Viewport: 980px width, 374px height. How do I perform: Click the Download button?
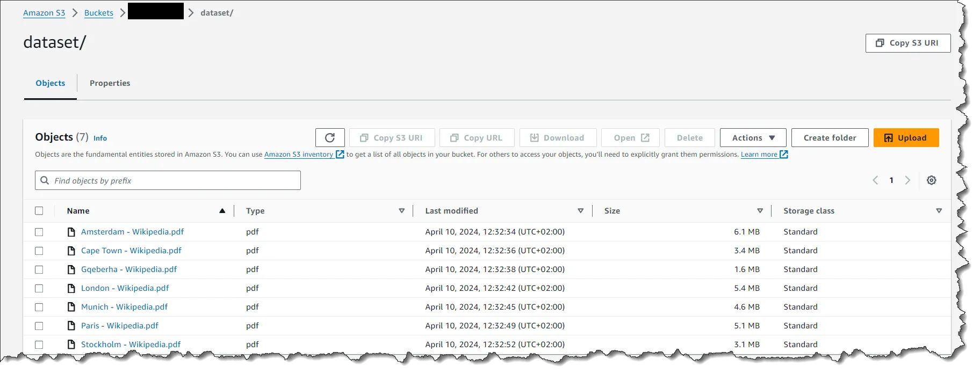[x=558, y=138]
